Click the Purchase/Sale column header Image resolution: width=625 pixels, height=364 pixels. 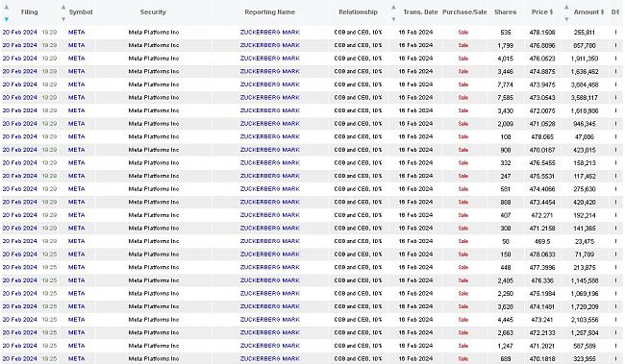[x=464, y=12]
